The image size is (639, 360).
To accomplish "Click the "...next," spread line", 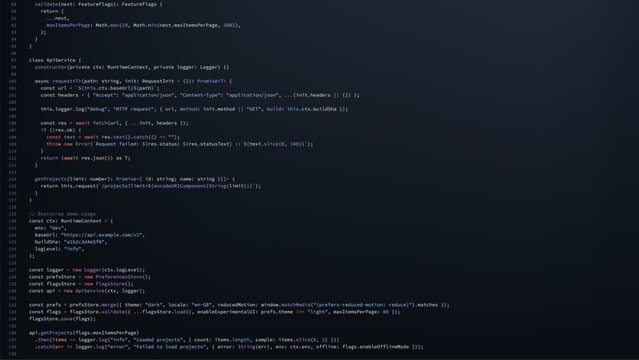I will coord(57,18).
